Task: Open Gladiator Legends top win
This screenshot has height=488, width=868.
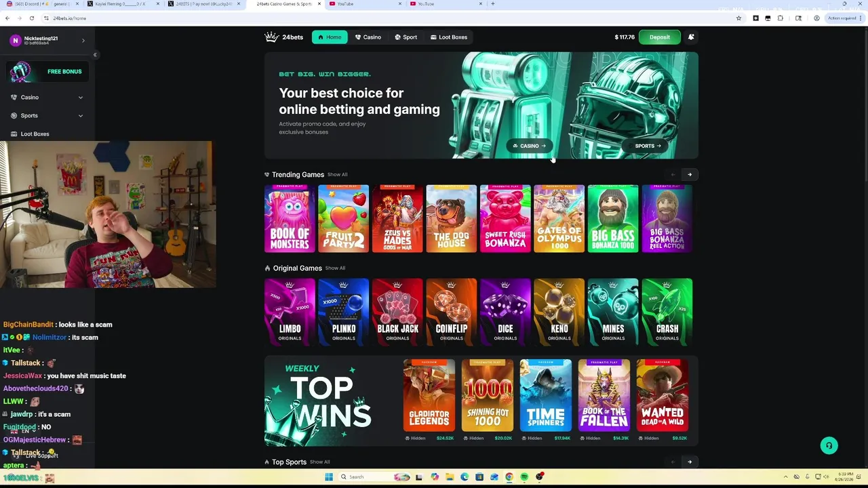Action: 429,395
